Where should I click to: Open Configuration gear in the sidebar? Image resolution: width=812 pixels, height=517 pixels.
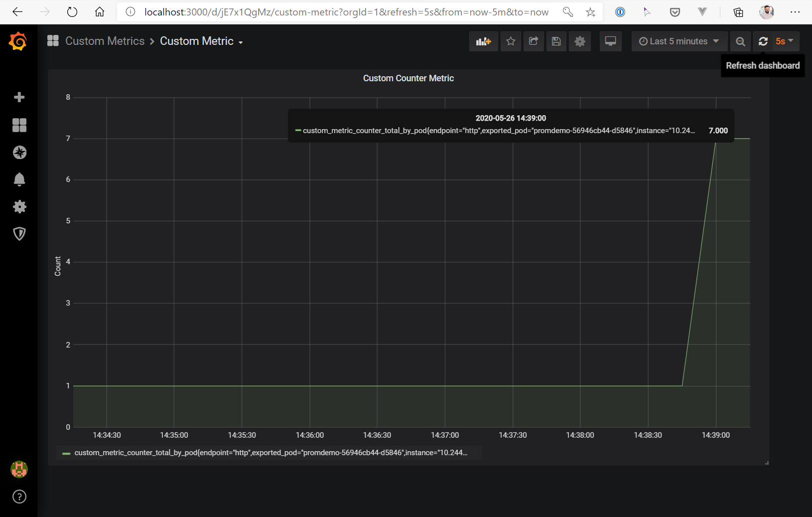(19, 206)
